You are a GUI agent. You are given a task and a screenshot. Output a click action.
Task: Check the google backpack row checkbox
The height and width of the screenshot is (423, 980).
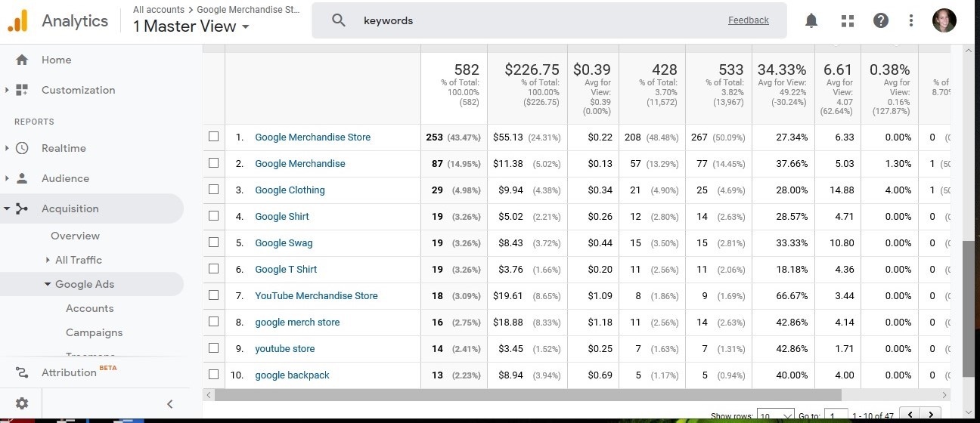pyautogui.click(x=213, y=375)
